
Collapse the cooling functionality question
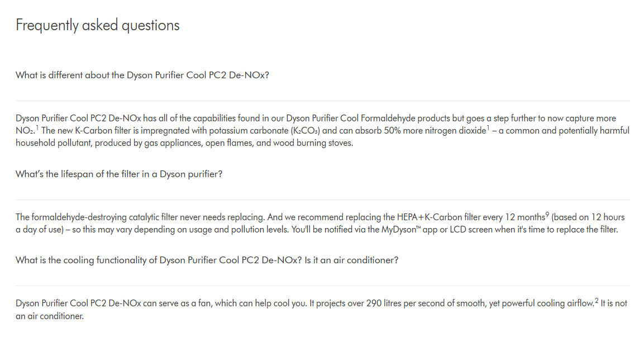click(x=207, y=260)
